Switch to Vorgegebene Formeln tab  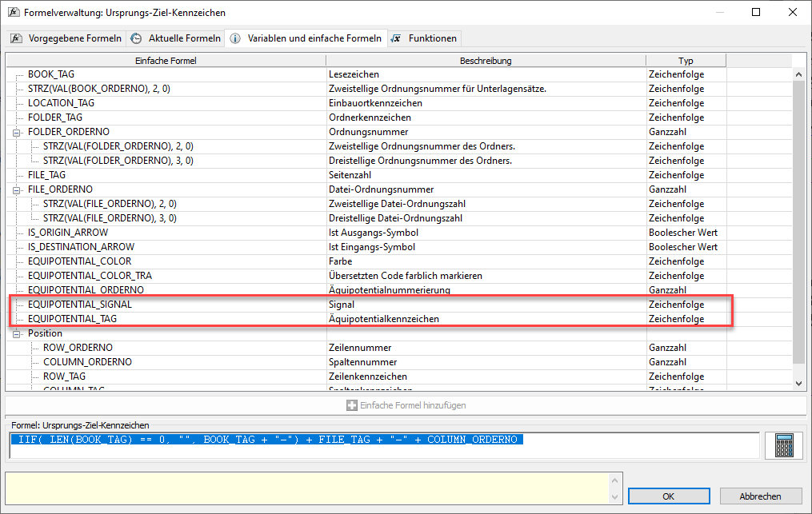point(66,38)
